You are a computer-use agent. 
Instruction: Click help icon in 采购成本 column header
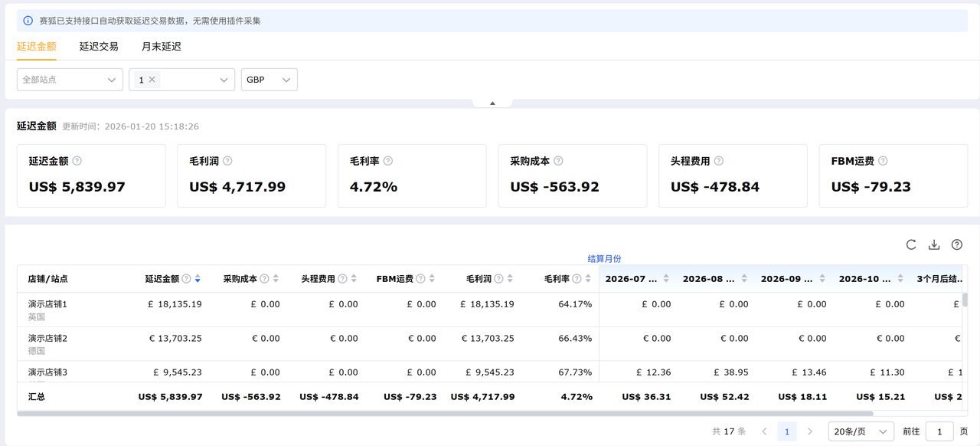264,279
